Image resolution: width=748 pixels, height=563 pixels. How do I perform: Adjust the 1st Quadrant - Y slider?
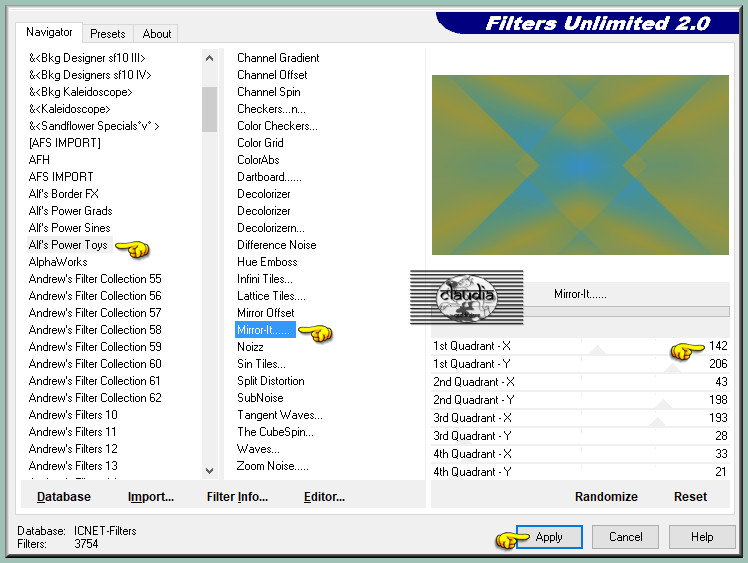pos(580,364)
